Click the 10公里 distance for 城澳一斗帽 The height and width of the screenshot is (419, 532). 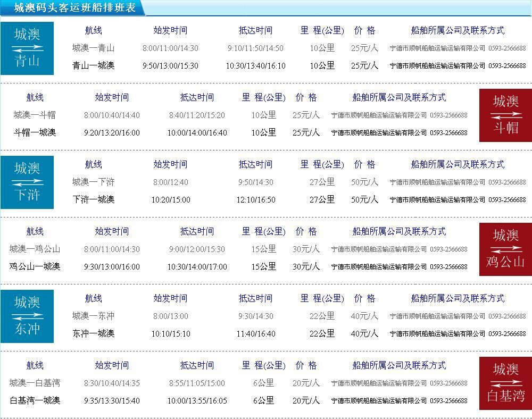tap(264, 115)
